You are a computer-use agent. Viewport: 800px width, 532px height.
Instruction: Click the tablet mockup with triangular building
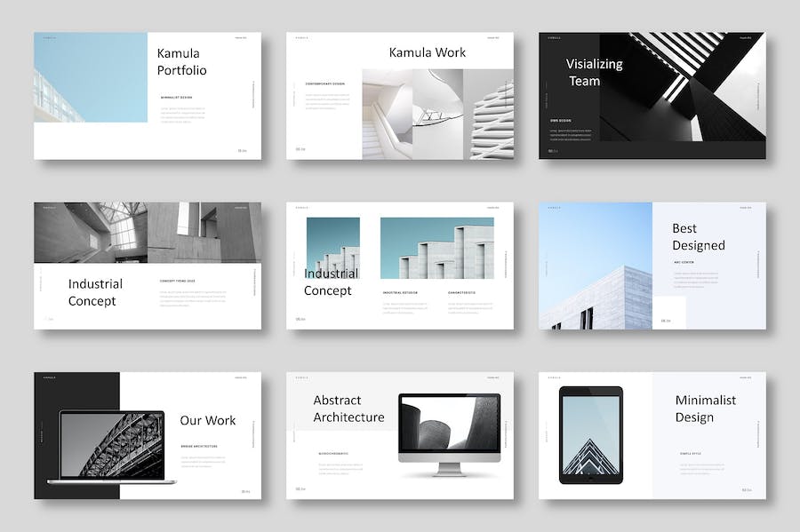pos(591,434)
